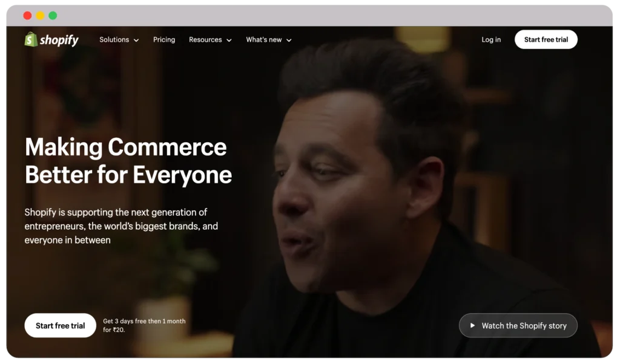
Task: Click the Log in link
Action: [491, 39]
